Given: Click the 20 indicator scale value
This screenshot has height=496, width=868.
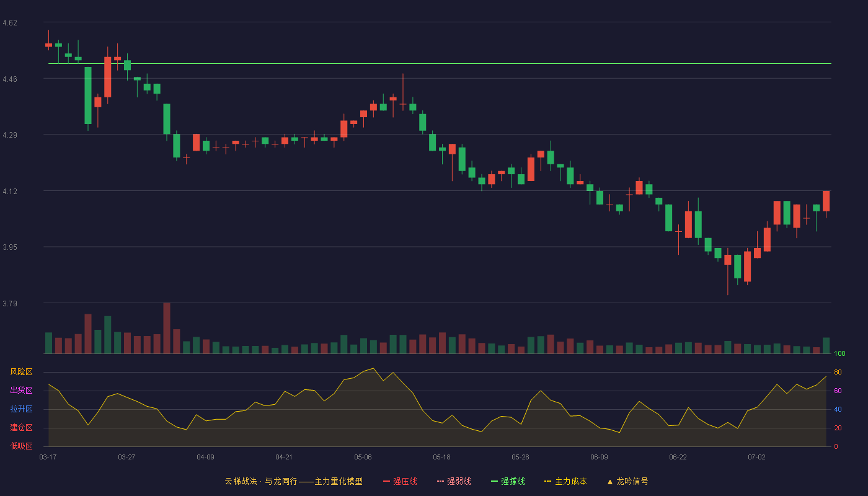Looking at the screenshot, I should (x=838, y=428).
